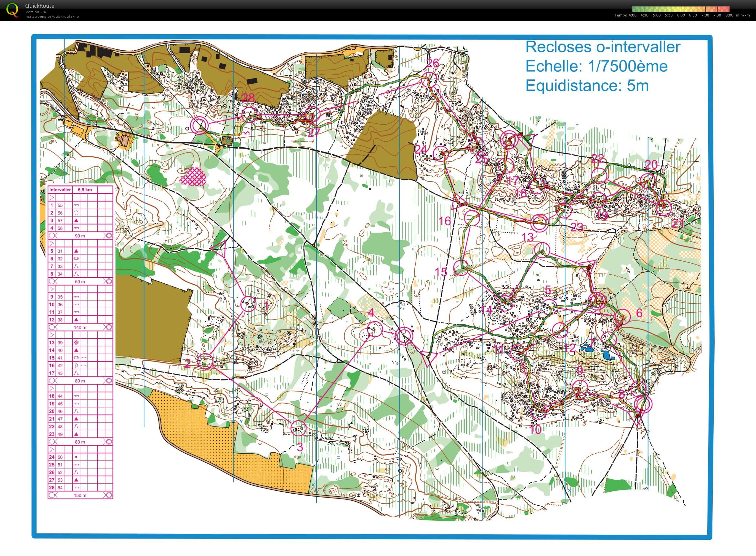Click the 'Echelle: 1/7500ème' text
Screen dimensions: 756x556
[x=596, y=66]
